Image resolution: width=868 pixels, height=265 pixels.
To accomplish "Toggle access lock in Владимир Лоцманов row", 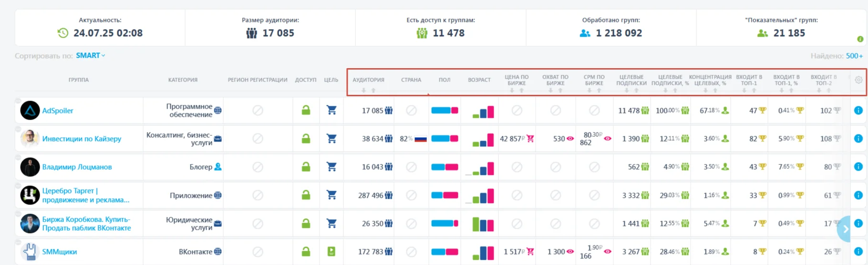I will tap(306, 167).
